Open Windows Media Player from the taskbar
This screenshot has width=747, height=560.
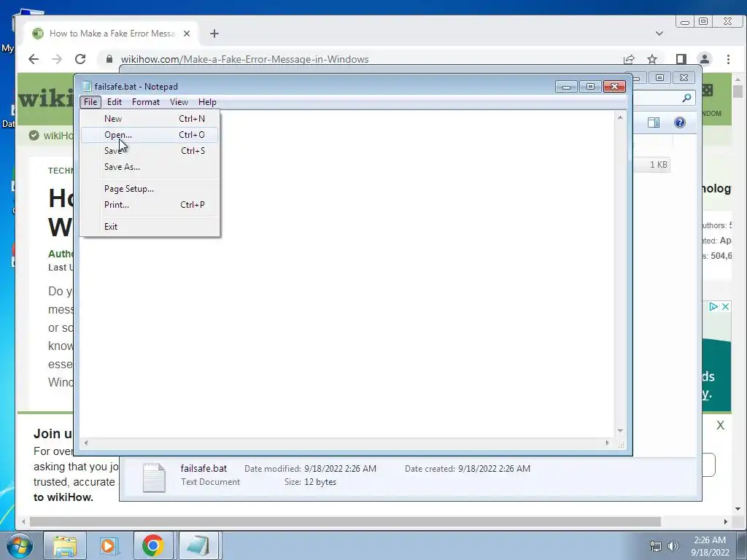(108, 545)
